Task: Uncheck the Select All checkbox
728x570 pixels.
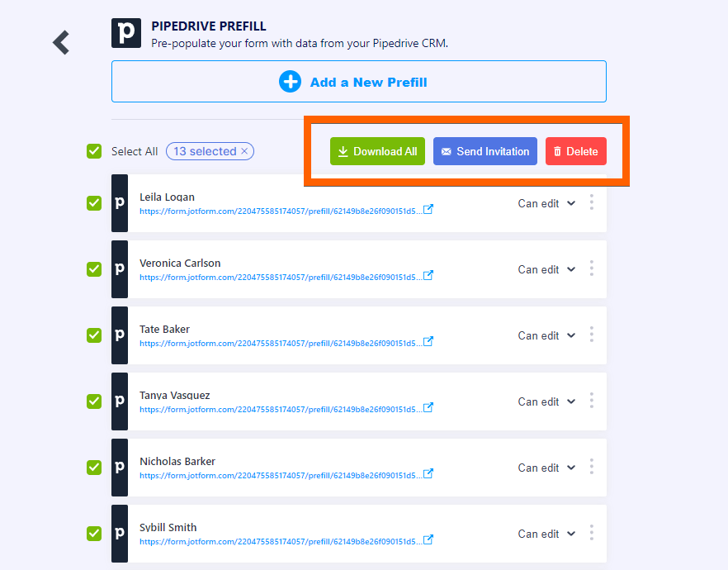Action: click(x=94, y=151)
